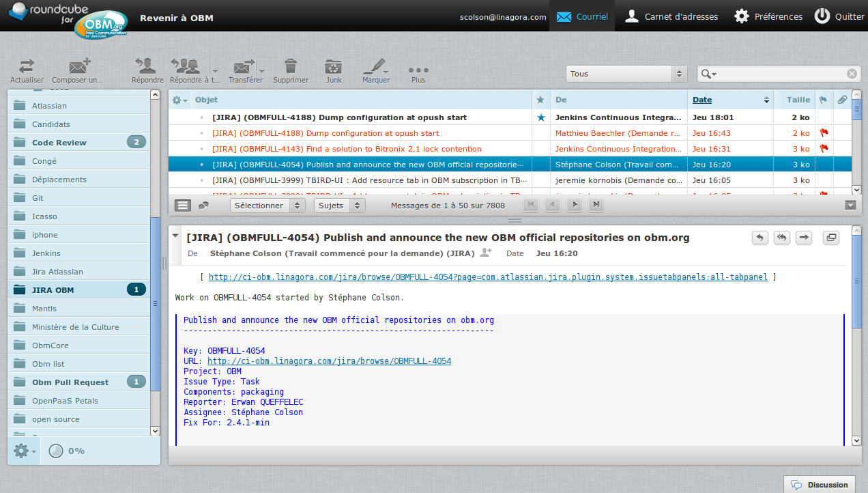This screenshot has height=493, width=868.
Task: Click Quitter to log out
Action: pos(839,16)
